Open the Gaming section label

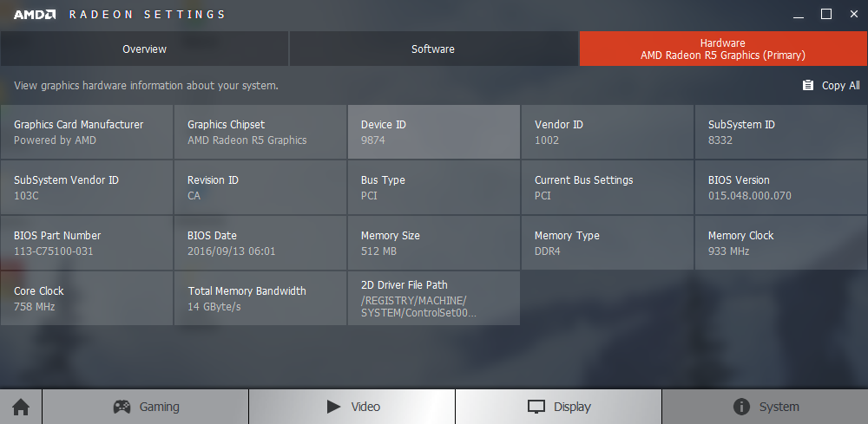(160, 407)
